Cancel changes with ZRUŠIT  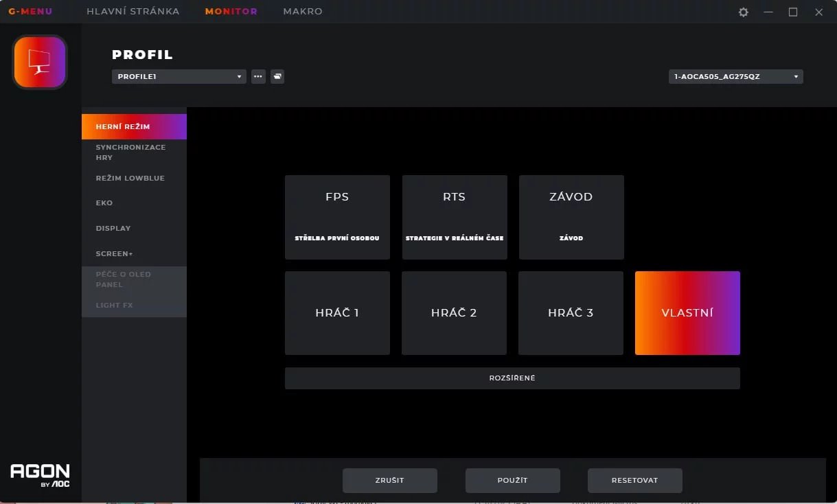[x=389, y=480]
